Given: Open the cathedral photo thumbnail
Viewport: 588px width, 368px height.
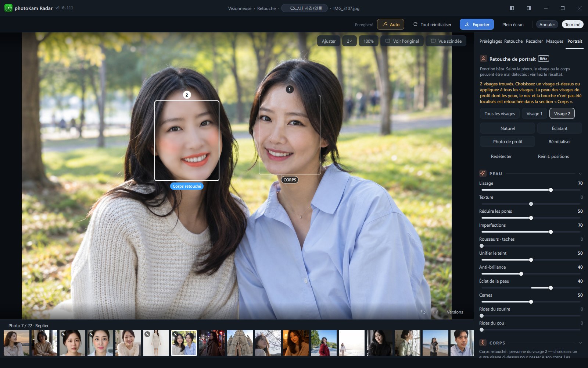Looking at the screenshot, I should point(240,343).
